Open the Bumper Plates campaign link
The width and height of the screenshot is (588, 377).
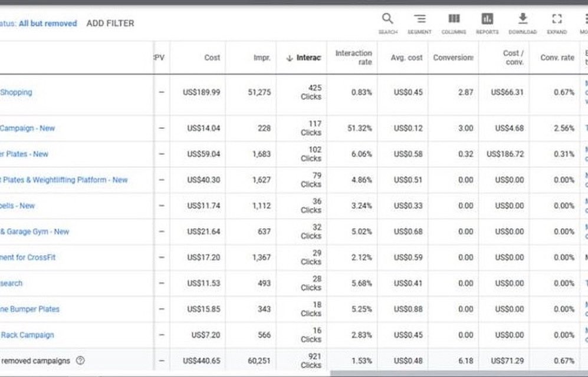(x=29, y=309)
